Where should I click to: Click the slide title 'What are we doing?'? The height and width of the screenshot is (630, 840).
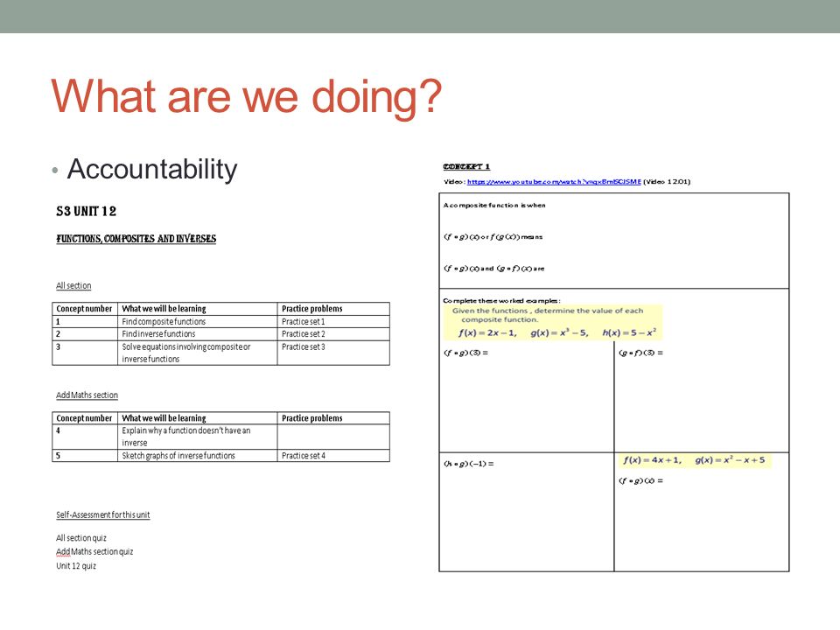[247, 97]
